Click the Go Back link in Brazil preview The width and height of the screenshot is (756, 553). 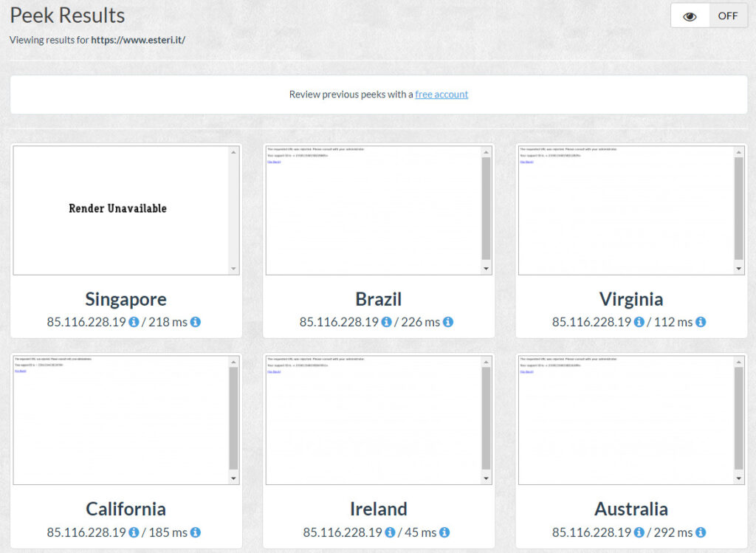pos(274,162)
